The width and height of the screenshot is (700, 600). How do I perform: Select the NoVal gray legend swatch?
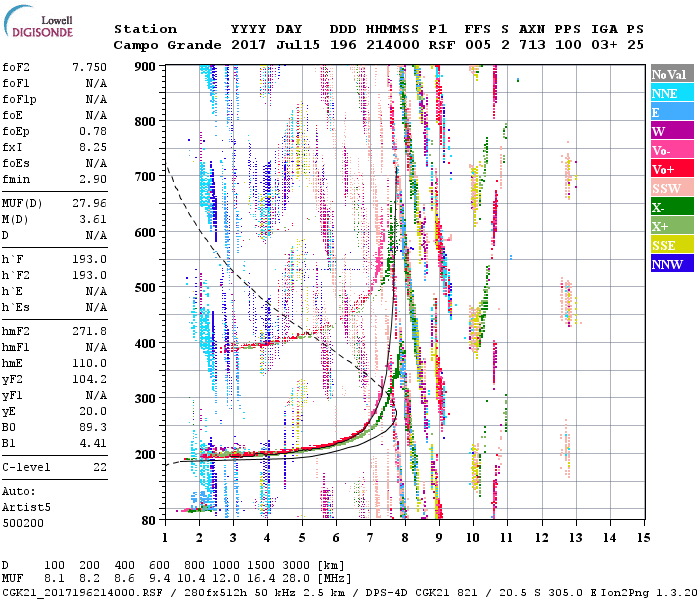(672, 74)
